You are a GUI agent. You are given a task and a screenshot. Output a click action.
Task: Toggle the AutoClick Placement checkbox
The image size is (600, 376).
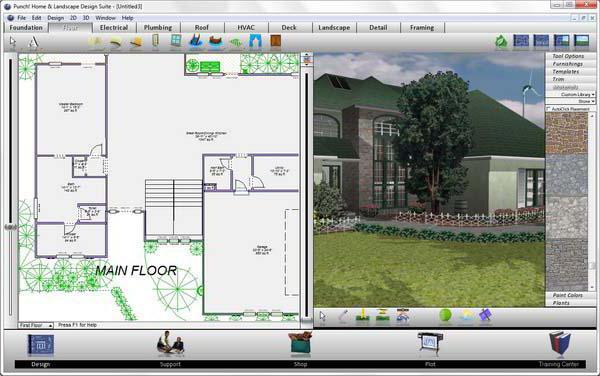coord(548,109)
